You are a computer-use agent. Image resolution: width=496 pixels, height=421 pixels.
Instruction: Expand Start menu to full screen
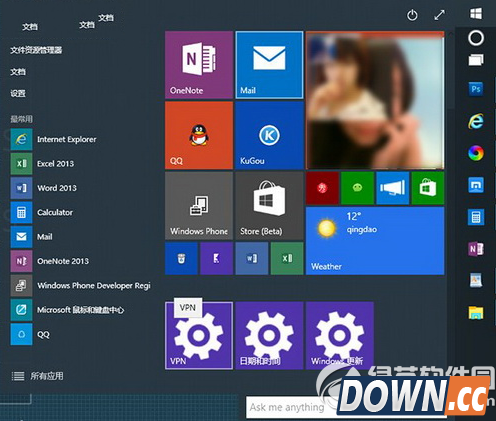(x=439, y=15)
